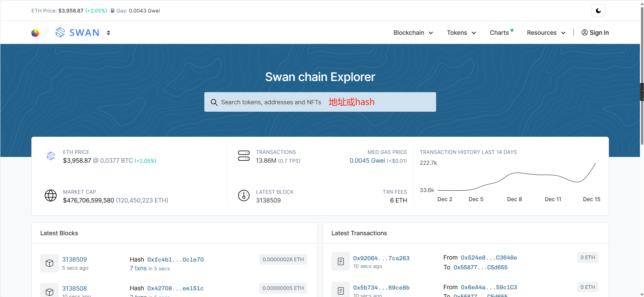This screenshot has height=297, width=644.
Task: Click the Swan chain Explorer heading
Action: pos(320,77)
